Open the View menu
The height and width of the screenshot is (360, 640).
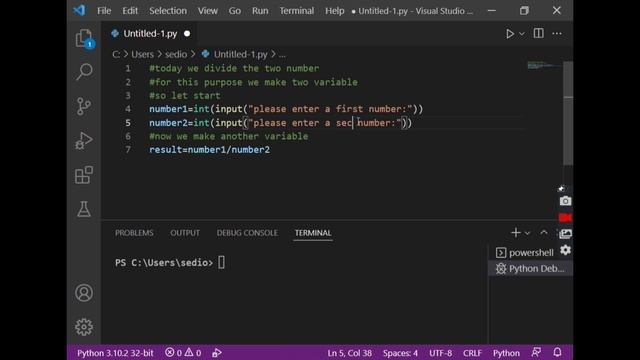coord(207,11)
